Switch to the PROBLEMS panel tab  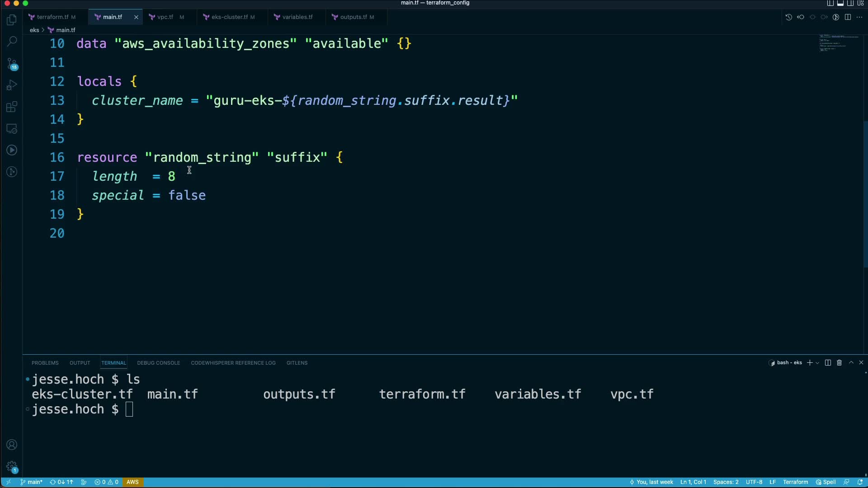[x=45, y=363]
